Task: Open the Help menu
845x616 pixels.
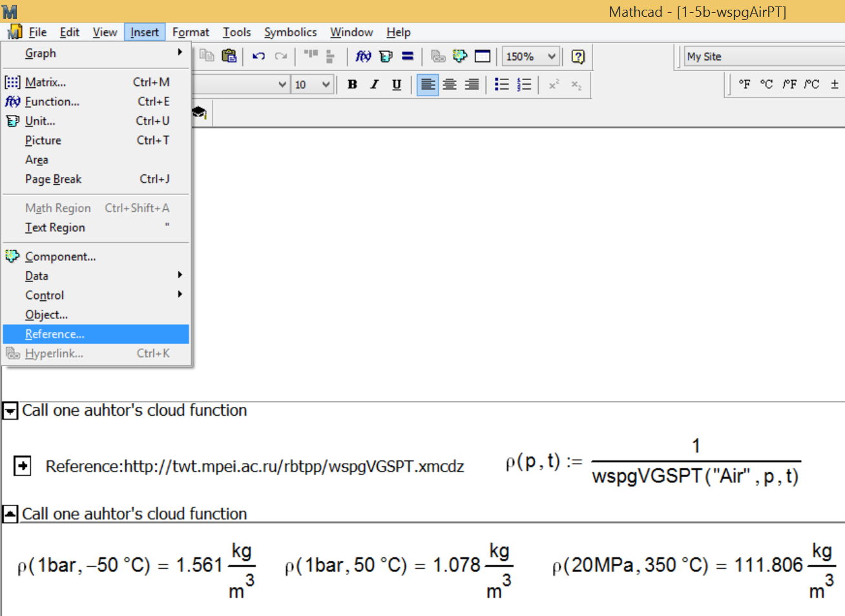Action: [399, 32]
